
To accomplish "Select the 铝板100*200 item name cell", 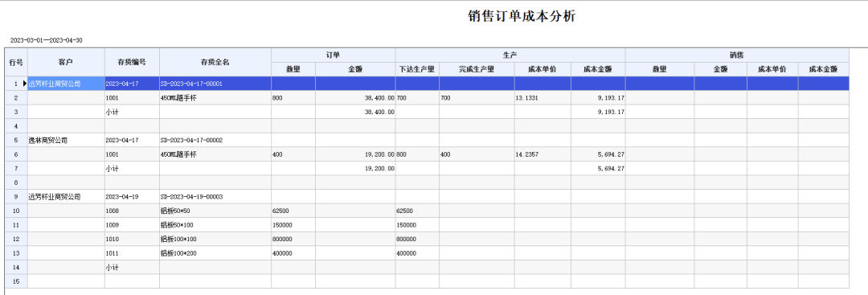I will click(215, 253).
